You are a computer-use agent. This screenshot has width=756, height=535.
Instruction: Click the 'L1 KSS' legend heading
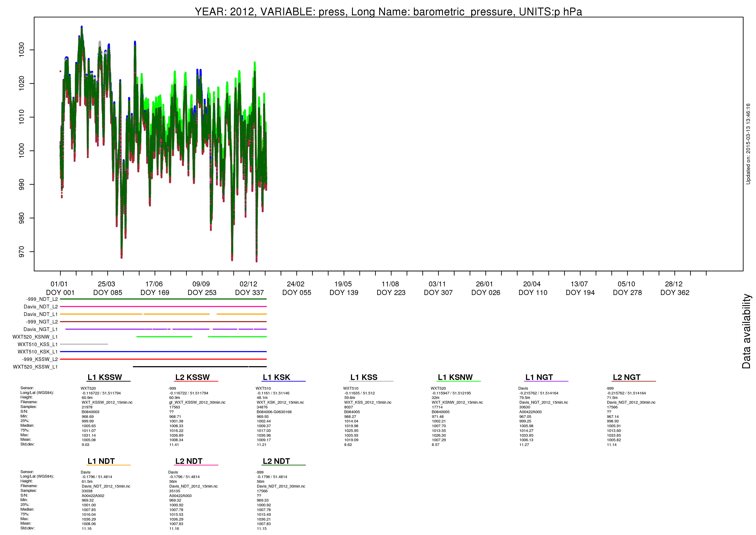[x=364, y=378]
